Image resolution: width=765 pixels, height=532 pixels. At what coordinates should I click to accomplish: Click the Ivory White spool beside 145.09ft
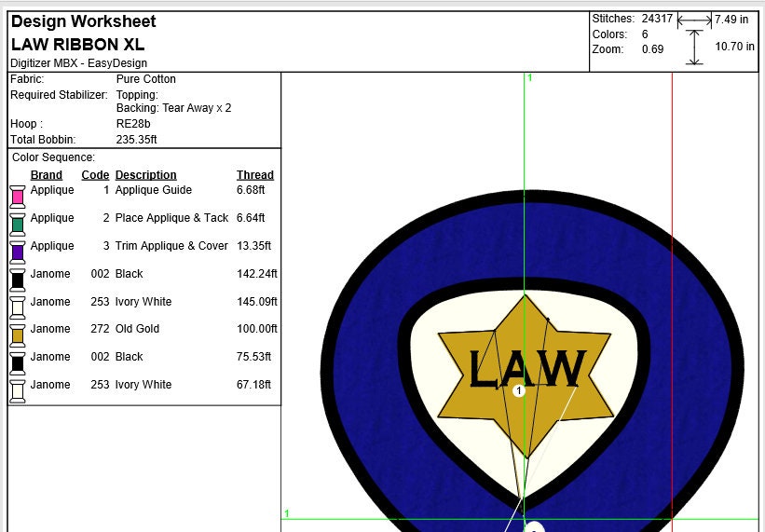click(17, 307)
